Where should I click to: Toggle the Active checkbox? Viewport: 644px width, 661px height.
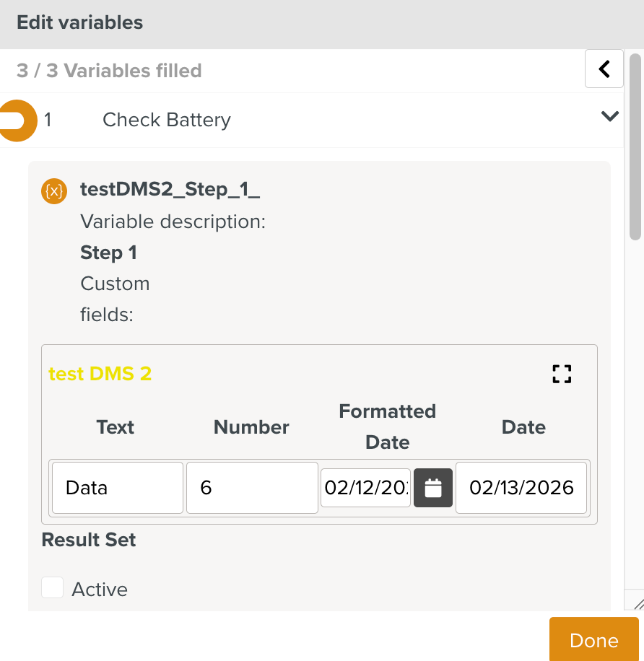tap(53, 588)
